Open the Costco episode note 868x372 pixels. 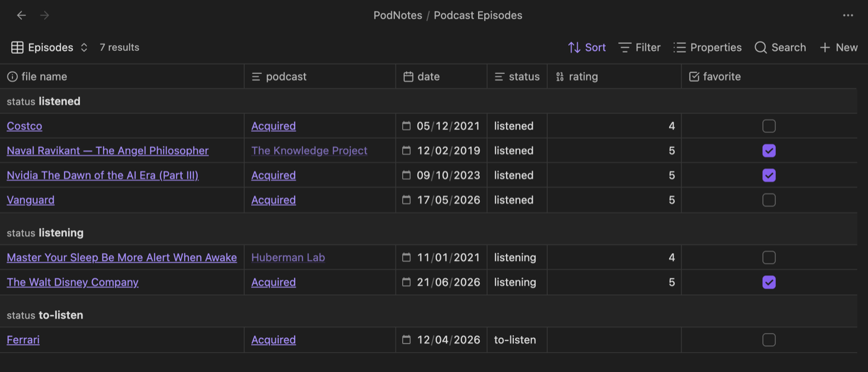pos(24,126)
